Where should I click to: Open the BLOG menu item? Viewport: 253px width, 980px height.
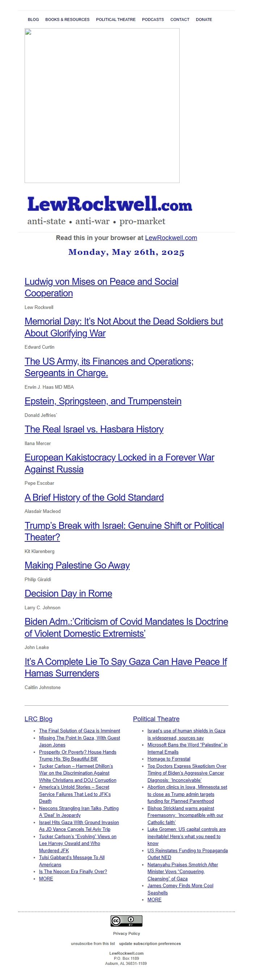tap(33, 19)
